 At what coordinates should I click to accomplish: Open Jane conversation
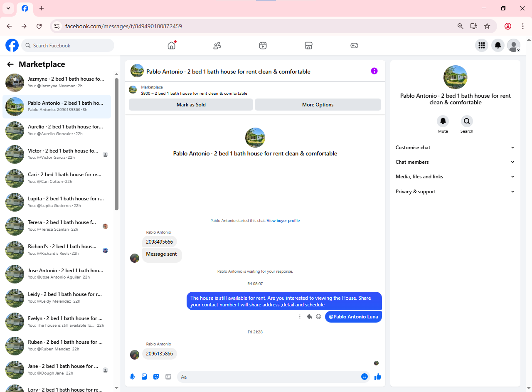click(x=57, y=370)
